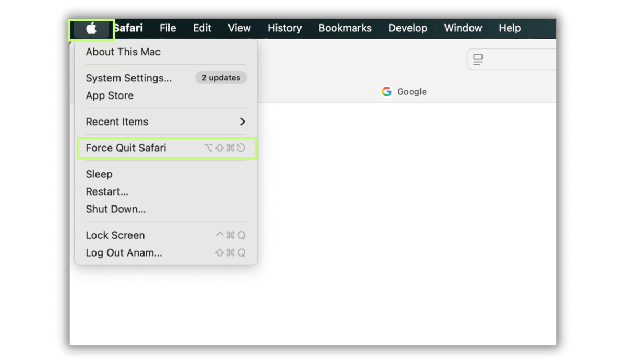Open the Bookmarks menu
Viewport: 626px width, 364px height.
point(345,28)
